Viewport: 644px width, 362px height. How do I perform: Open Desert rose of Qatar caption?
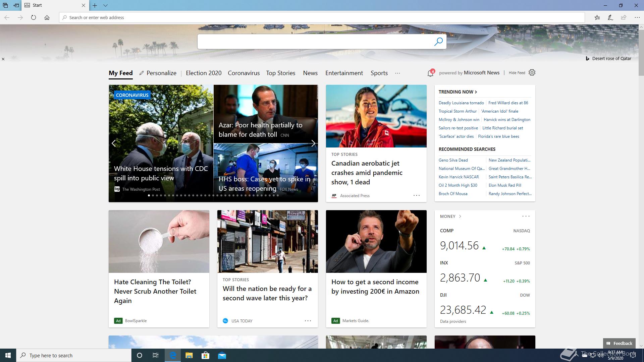coord(611,58)
